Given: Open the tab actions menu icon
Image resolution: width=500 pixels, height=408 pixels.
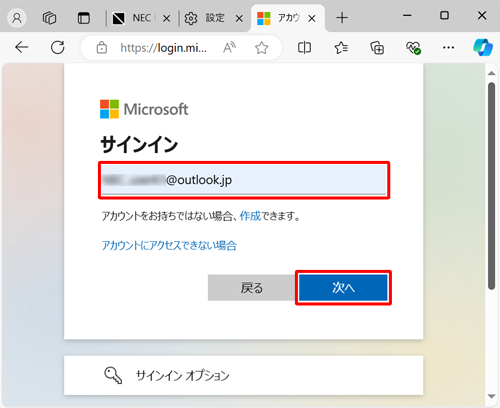Looking at the screenshot, I should pyautogui.click(x=84, y=18).
